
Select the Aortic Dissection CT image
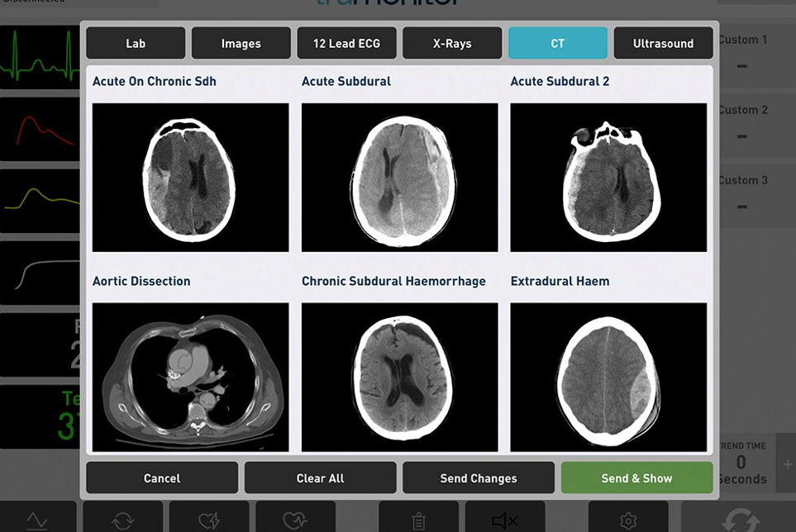pos(190,377)
